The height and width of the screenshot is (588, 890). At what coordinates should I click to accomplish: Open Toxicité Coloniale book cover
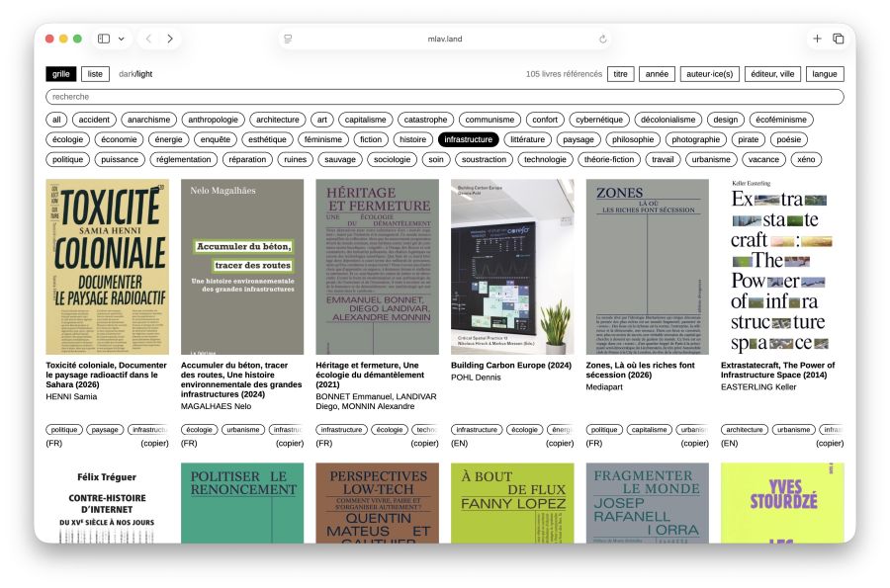[x=107, y=267]
